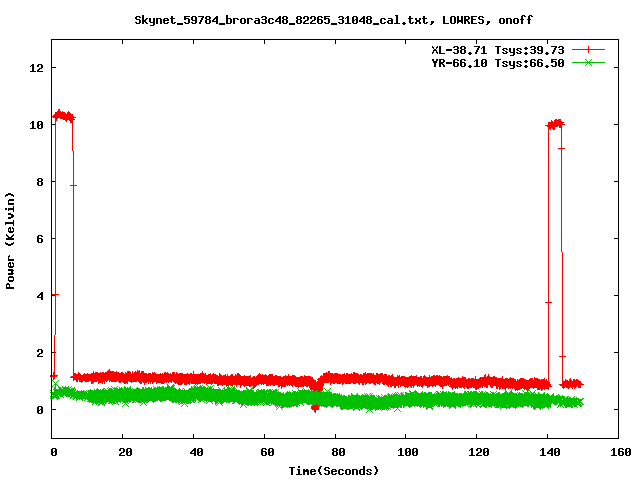Click the Time(Seconds) x-axis label
Viewport: 640px width, 480px height.
point(334,471)
